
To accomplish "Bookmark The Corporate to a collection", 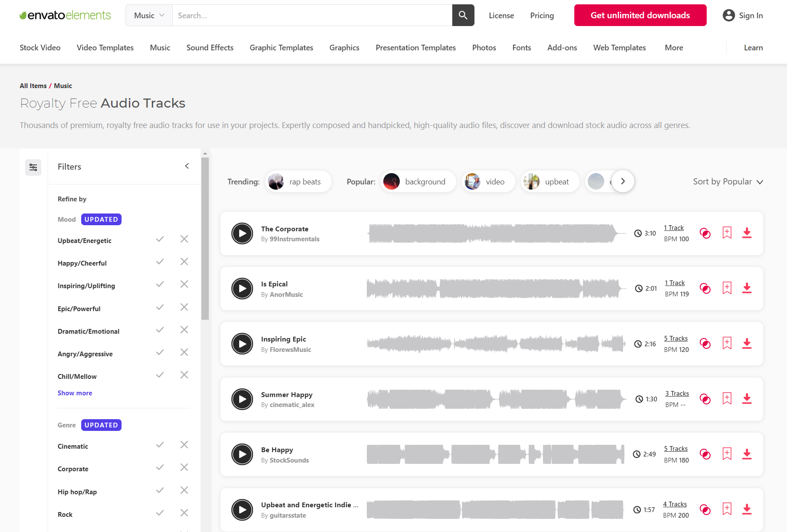I will click(x=727, y=233).
